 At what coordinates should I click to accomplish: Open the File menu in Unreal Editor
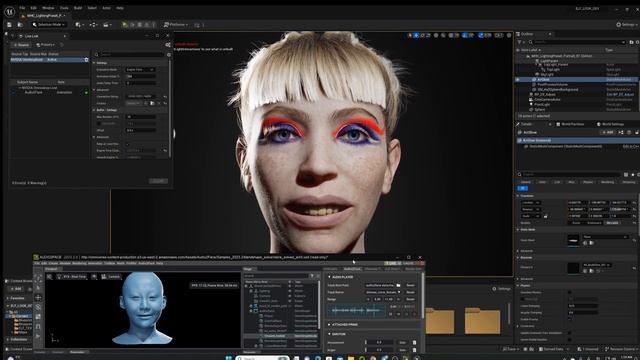click(x=22, y=8)
